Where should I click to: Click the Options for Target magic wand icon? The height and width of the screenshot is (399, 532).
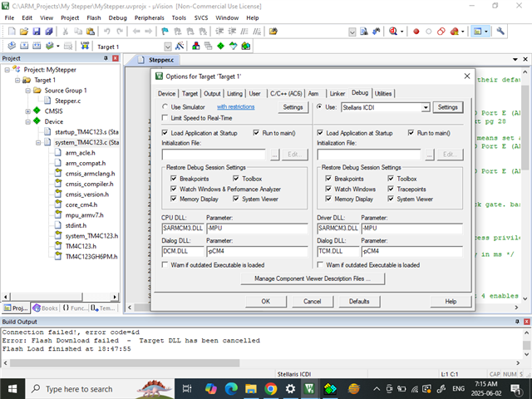(x=180, y=47)
